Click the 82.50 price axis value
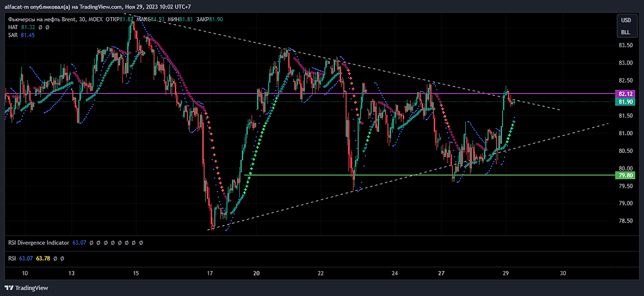 pos(625,81)
